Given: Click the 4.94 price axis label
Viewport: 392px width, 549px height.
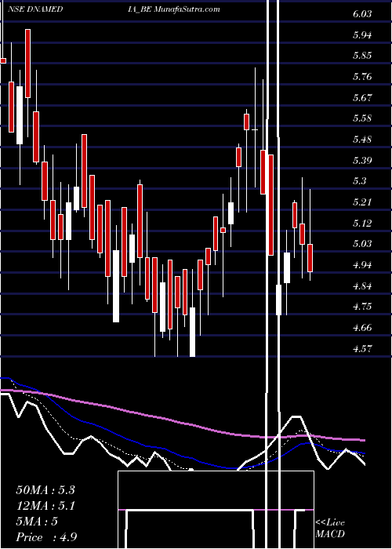Looking at the screenshot, I should point(362,265).
